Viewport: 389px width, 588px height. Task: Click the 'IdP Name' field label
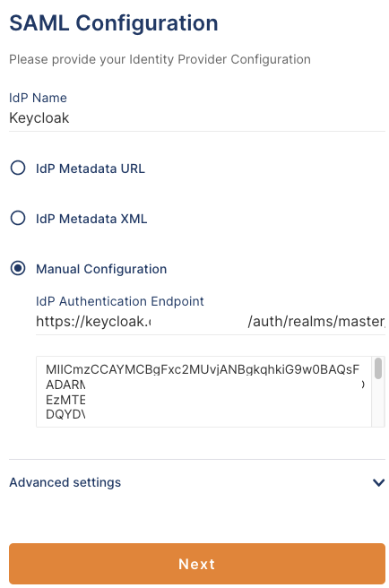[38, 98]
